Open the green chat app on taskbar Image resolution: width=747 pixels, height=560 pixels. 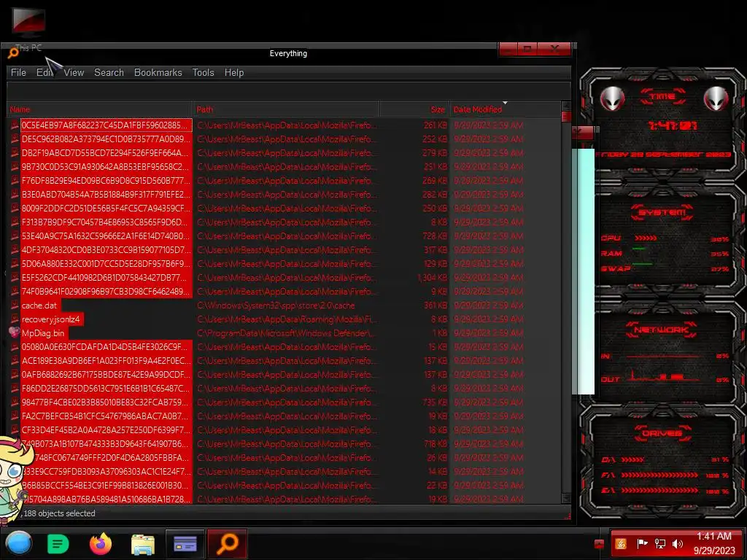click(x=58, y=544)
